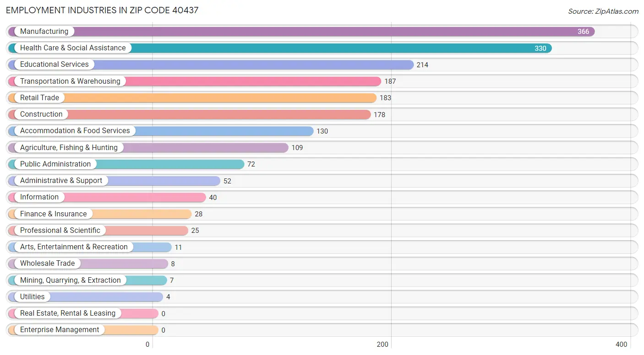Click the Retail Trade label
The width and height of the screenshot is (644, 355).
(x=39, y=97)
